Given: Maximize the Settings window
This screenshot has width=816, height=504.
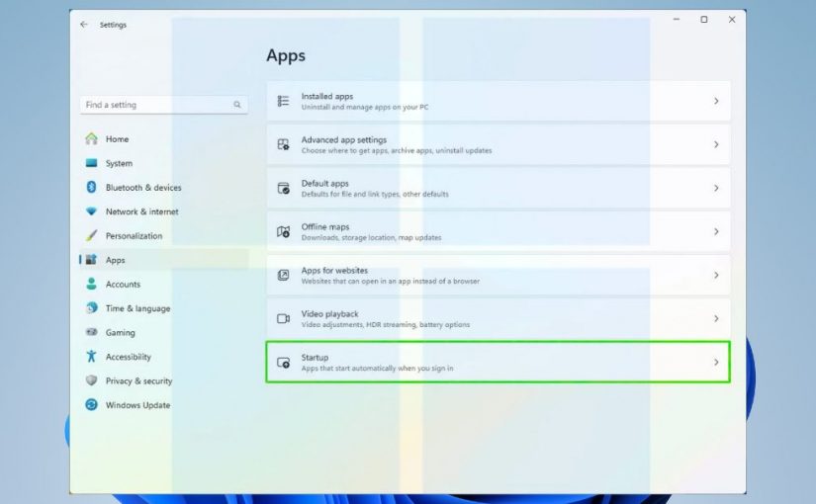Looking at the screenshot, I should point(704,19).
